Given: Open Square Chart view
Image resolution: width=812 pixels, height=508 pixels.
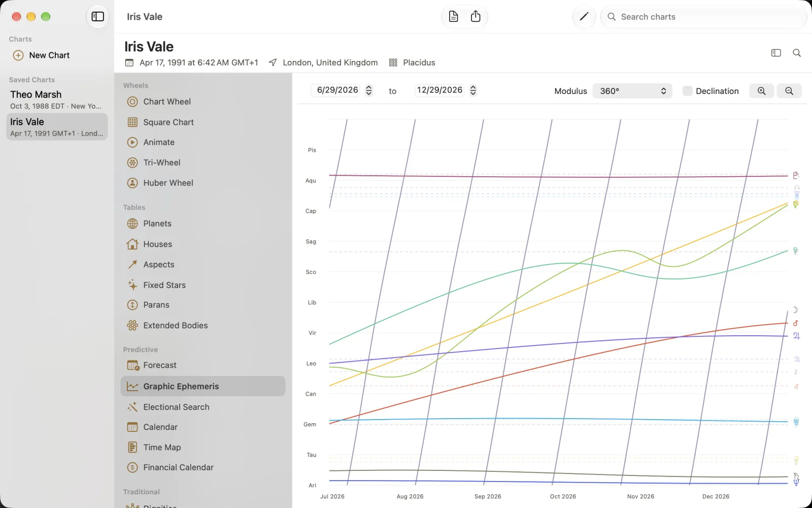Looking at the screenshot, I should [203, 122].
